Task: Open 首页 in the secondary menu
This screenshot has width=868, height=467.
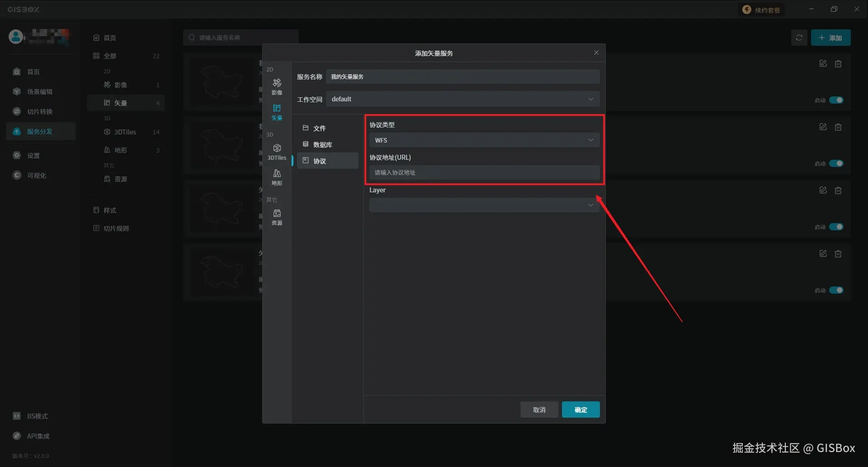Action: [x=126, y=38]
